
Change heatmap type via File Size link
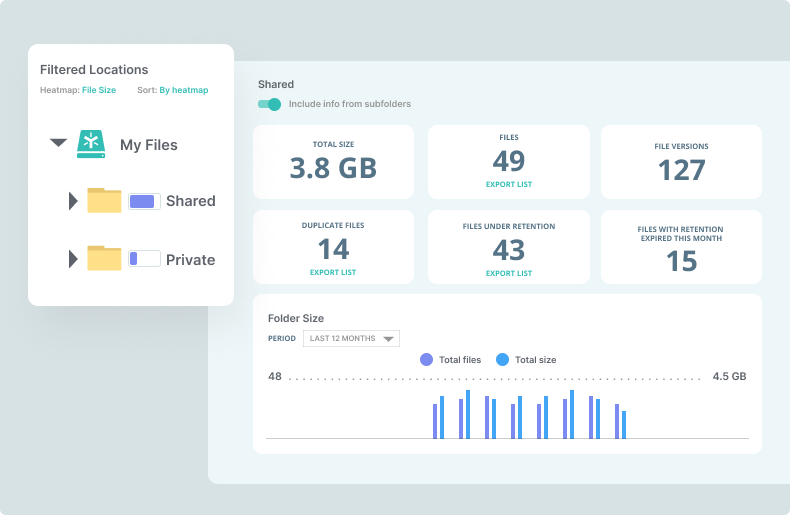coord(99,90)
